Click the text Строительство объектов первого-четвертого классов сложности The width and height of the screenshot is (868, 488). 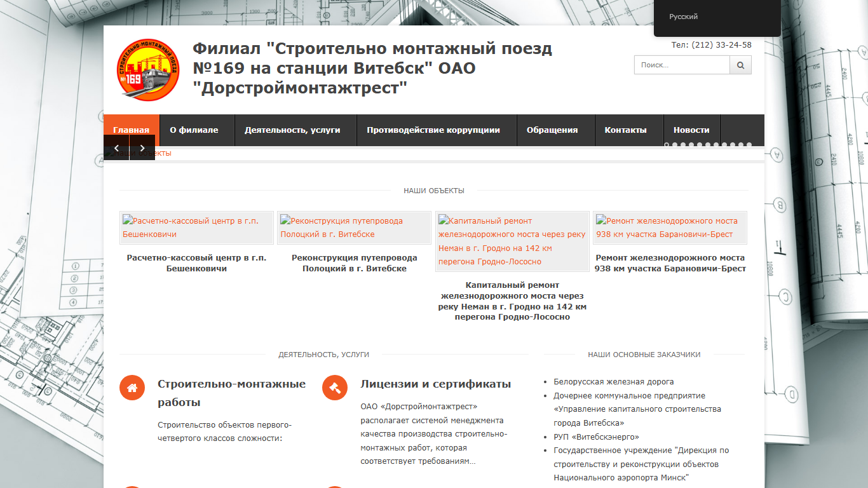[224, 431]
